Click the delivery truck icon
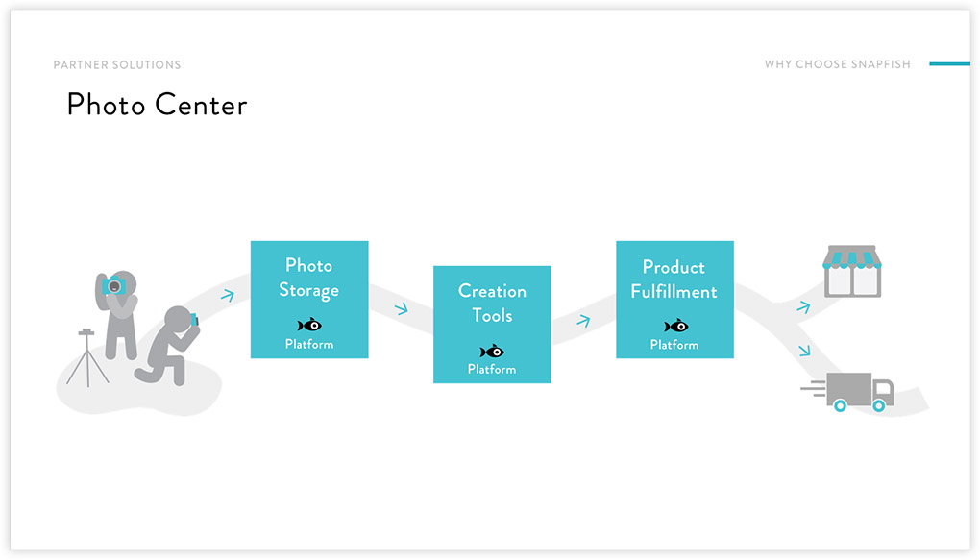Screen dimensions: 980x560 847,392
